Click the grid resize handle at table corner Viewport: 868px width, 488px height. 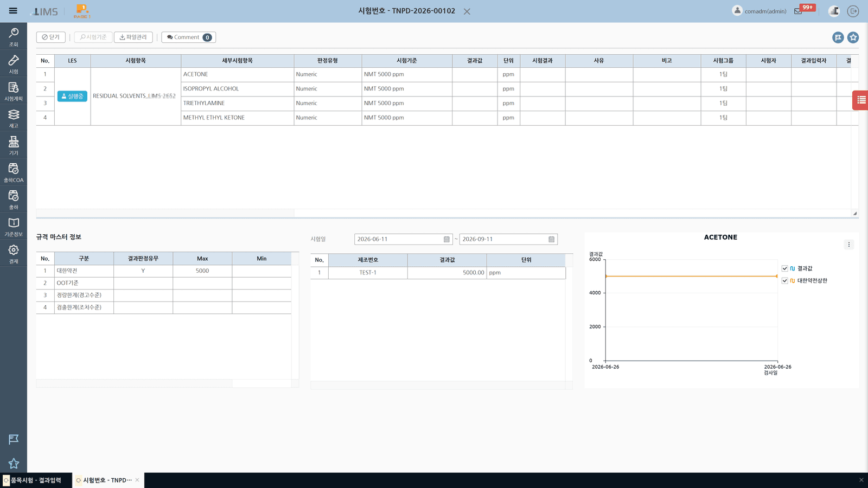point(855,213)
